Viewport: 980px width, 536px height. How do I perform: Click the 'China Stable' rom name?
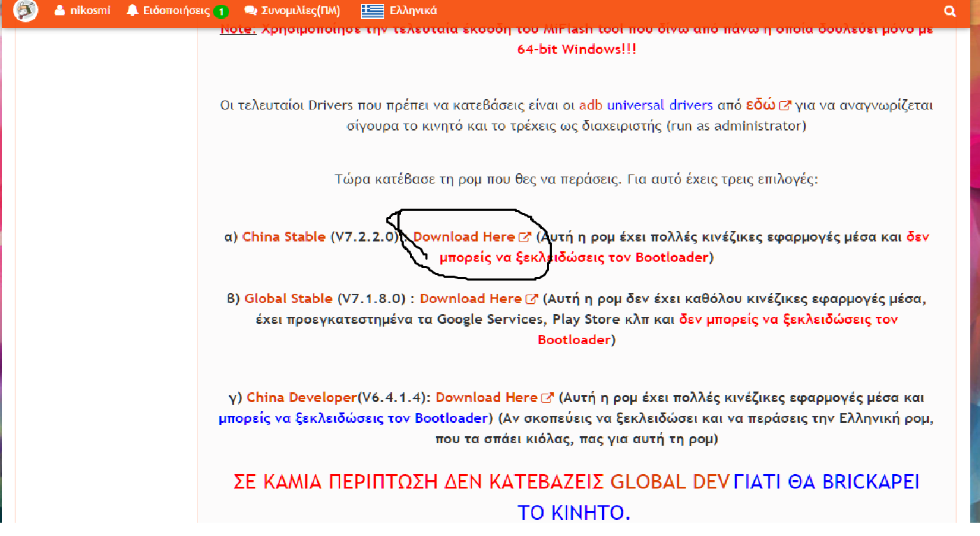pyautogui.click(x=284, y=237)
